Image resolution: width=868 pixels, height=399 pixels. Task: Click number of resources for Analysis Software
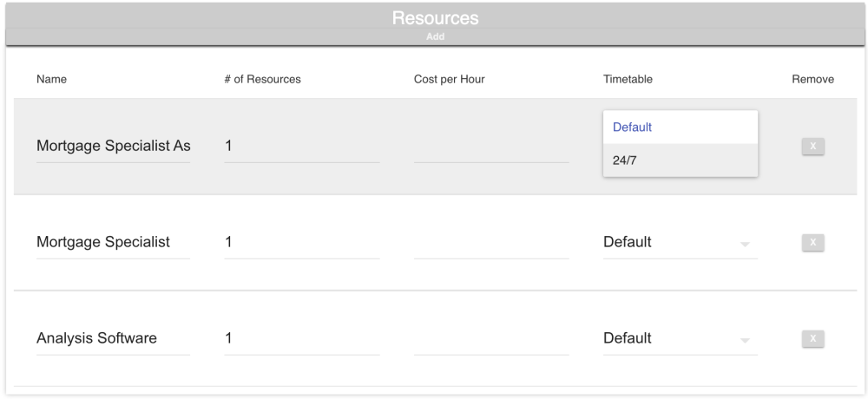(301, 339)
